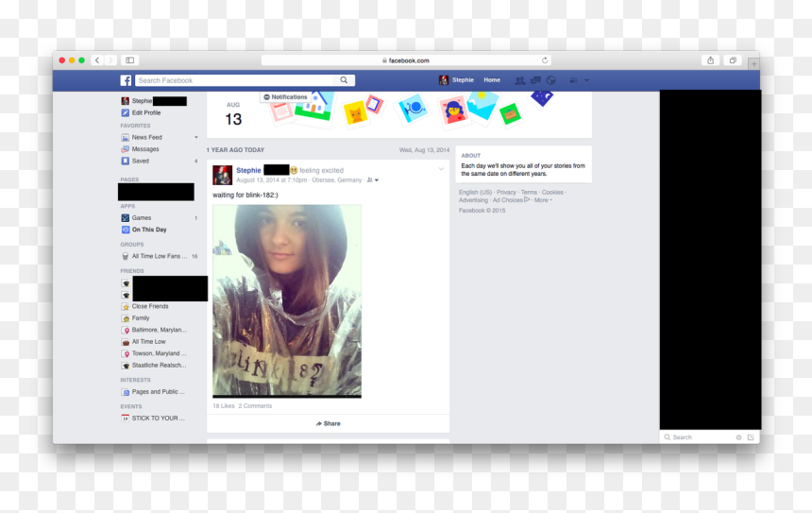
Task: Open notifications globe icon in header
Action: tap(551, 80)
